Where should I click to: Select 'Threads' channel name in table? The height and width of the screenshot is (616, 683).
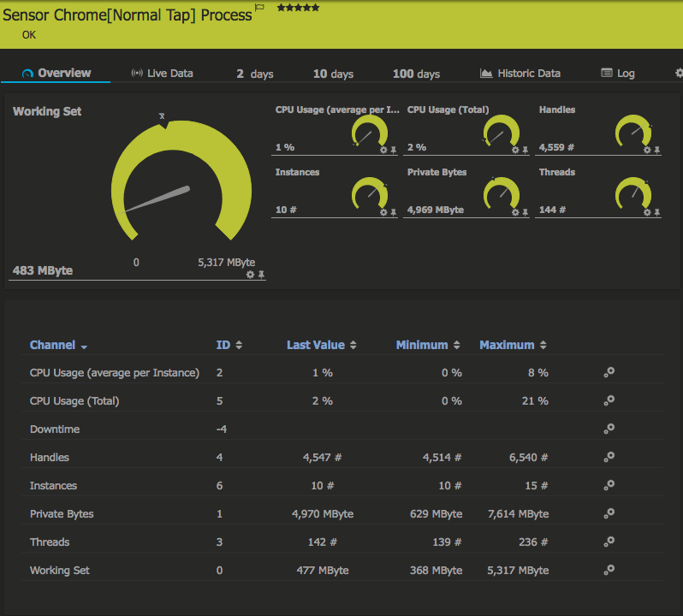click(50, 542)
